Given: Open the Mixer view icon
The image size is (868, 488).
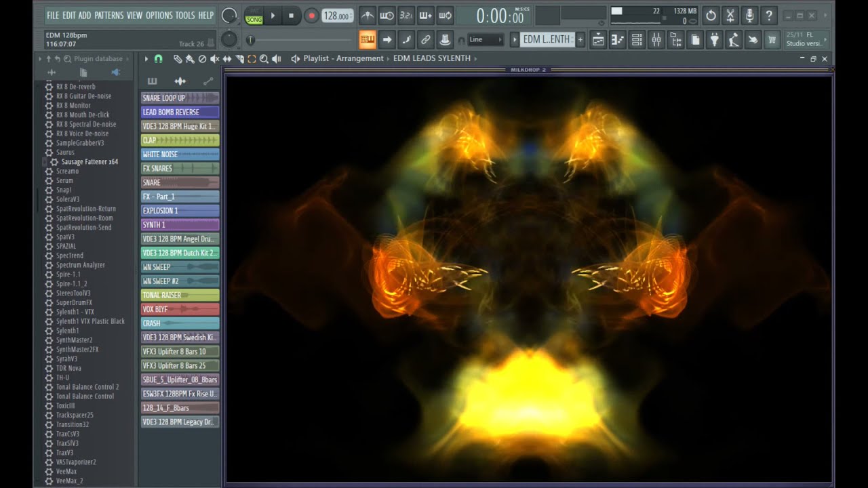Looking at the screenshot, I should 656,40.
